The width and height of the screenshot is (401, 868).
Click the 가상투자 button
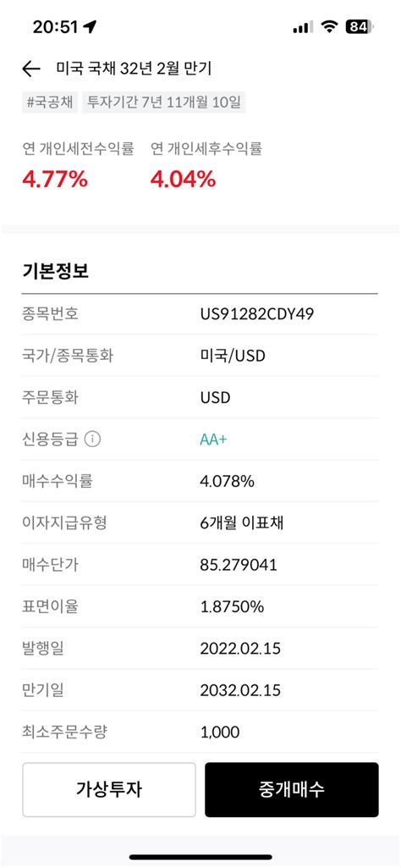pyautogui.click(x=109, y=789)
